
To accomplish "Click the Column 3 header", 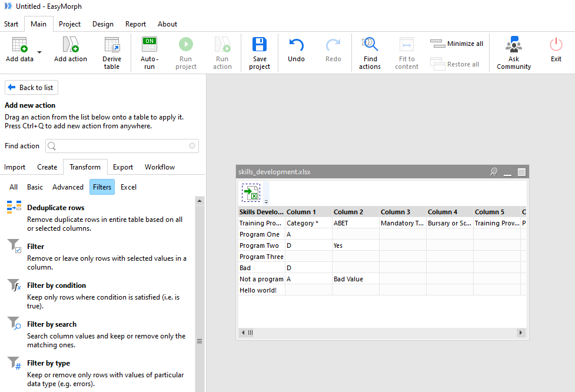I will pyautogui.click(x=403, y=212).
